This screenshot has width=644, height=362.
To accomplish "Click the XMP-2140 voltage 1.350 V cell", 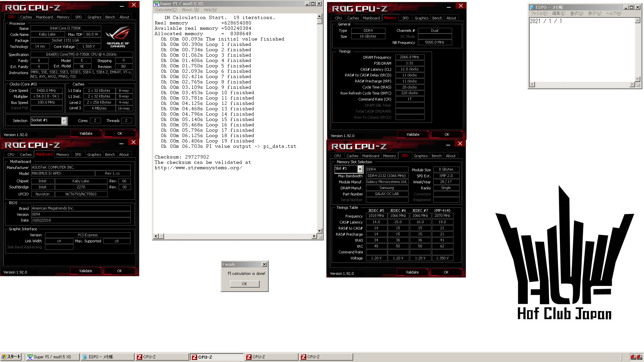I will (x=442, y=258).
